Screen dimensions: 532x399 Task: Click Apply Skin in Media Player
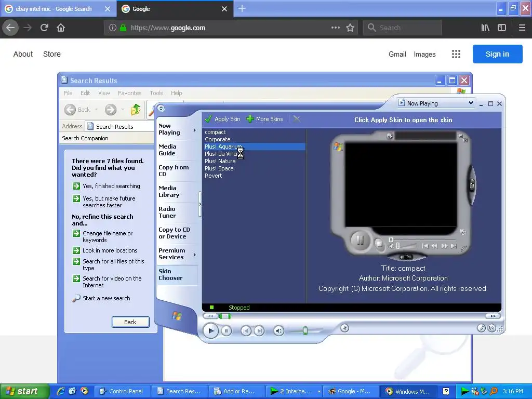point(222,119)
